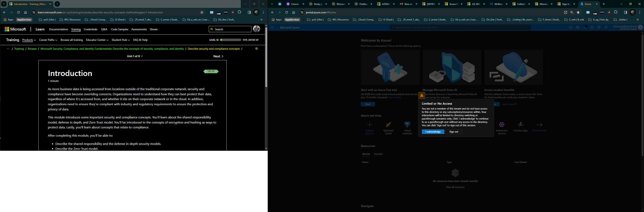Click the Azure search resources box
644x212 pixels.
coord(460,27)
